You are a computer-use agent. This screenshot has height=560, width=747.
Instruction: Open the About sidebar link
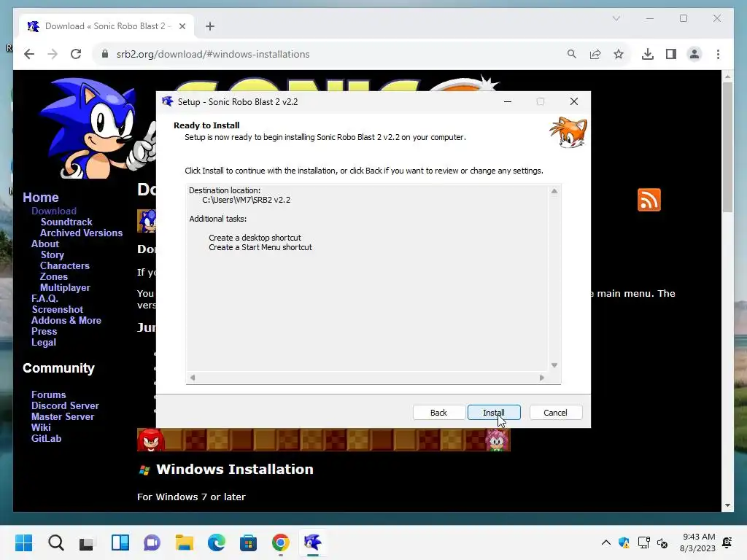click(x=44, y=244)
